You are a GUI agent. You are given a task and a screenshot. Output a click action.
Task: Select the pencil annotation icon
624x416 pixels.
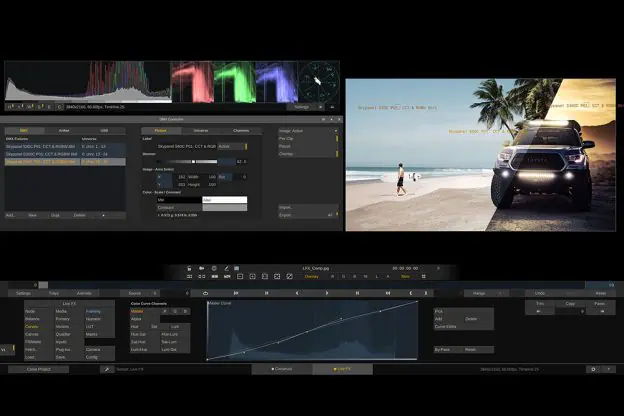coord(226,268)
